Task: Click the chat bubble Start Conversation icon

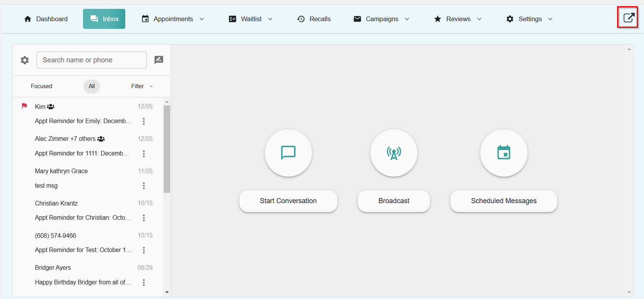Action: coord(288,153)
